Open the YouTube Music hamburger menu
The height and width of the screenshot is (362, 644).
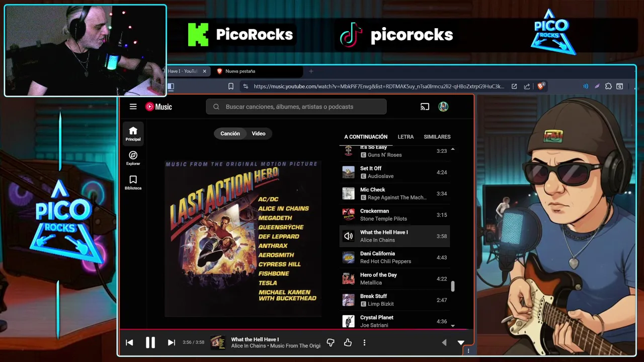[133, 107]
